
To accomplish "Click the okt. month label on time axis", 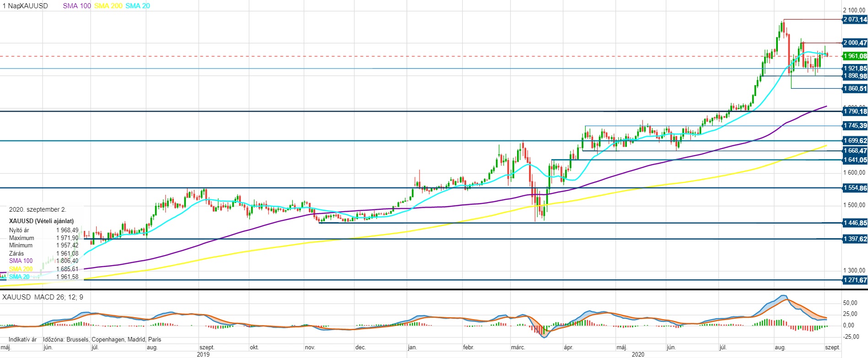I will 254,347.
